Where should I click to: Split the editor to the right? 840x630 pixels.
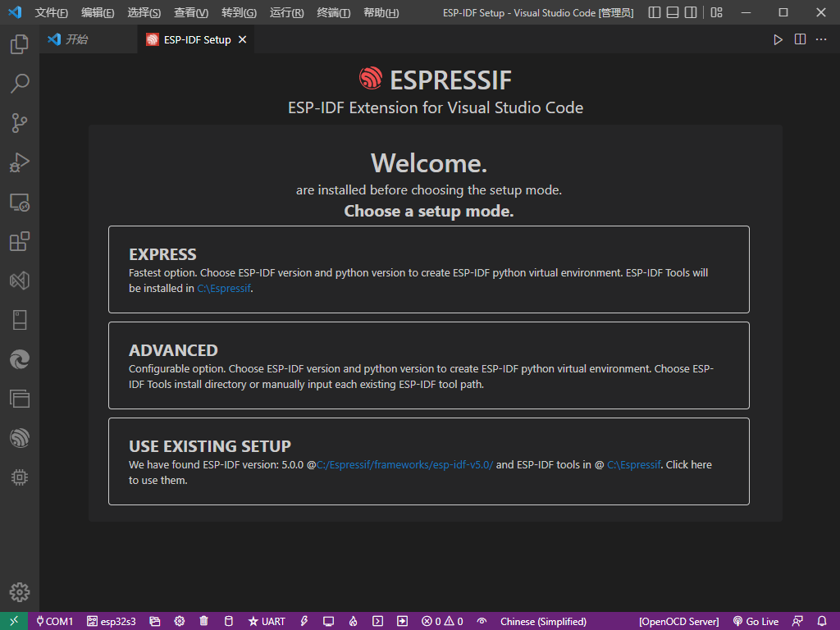coord(800,39)
